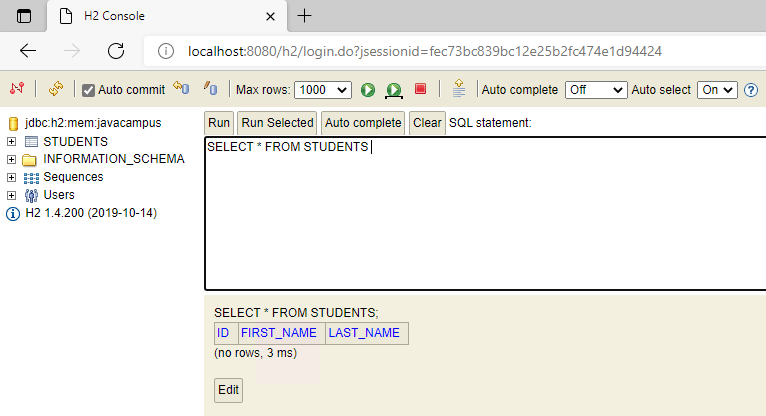Click the ID column header
The height and width of the screenshot is (416, 766).
[223, 333]
